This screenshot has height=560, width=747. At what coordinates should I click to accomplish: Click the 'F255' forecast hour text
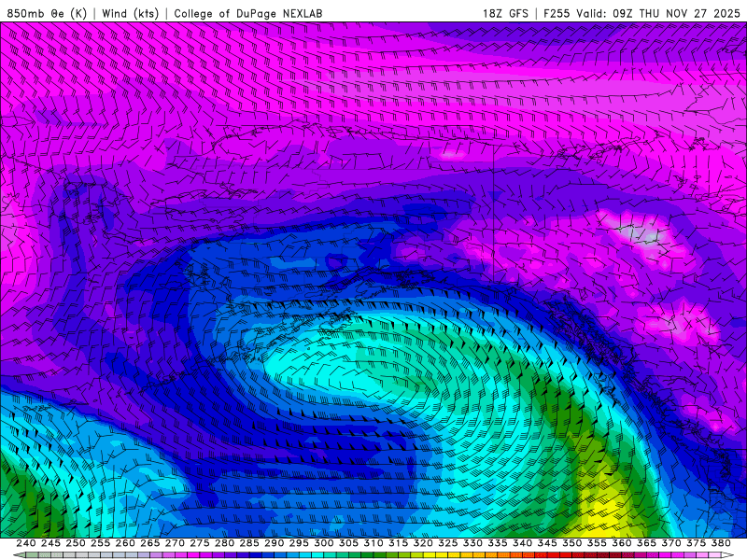[557, 13]
